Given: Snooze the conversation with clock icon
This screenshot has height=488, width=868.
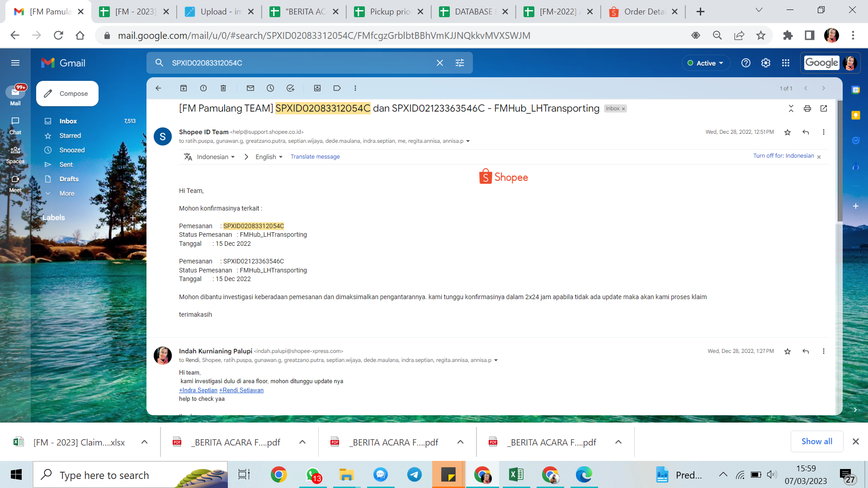Looking at the screenshot, I should click(270, 88).
